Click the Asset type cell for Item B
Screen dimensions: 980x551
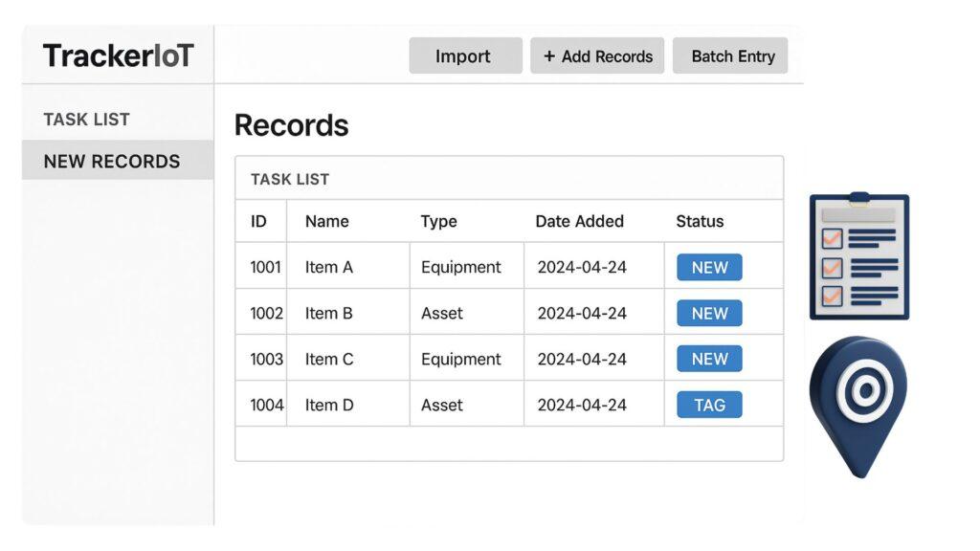tap(442, 314)
